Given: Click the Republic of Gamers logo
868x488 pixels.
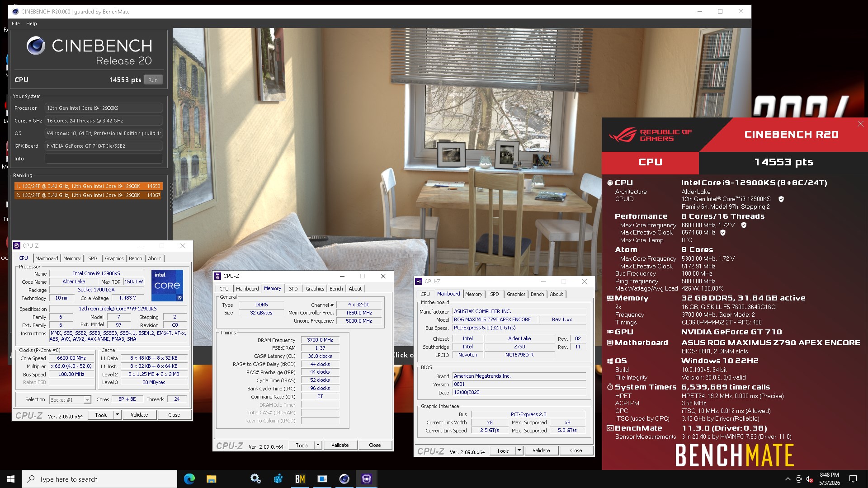Looking at the screenshot, I should (x=650, y=135).
